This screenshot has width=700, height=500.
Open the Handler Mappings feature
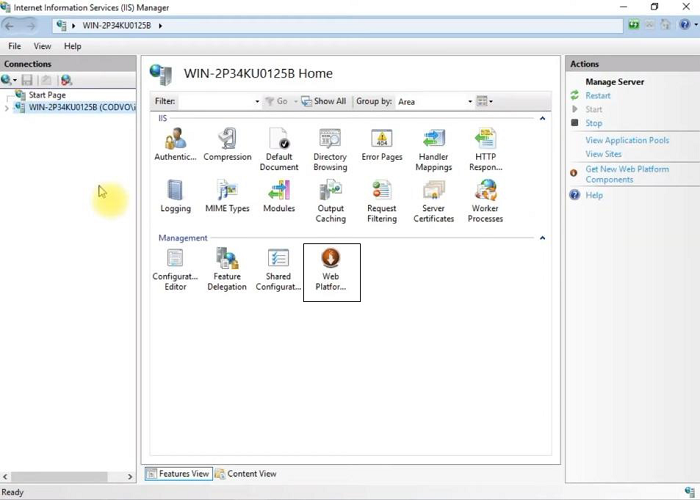point(433,149)
